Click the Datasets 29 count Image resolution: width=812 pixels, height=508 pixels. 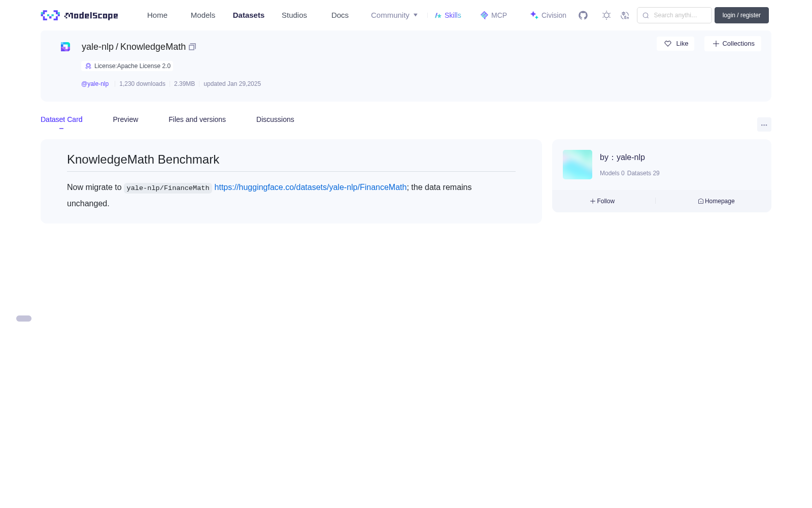643,173
